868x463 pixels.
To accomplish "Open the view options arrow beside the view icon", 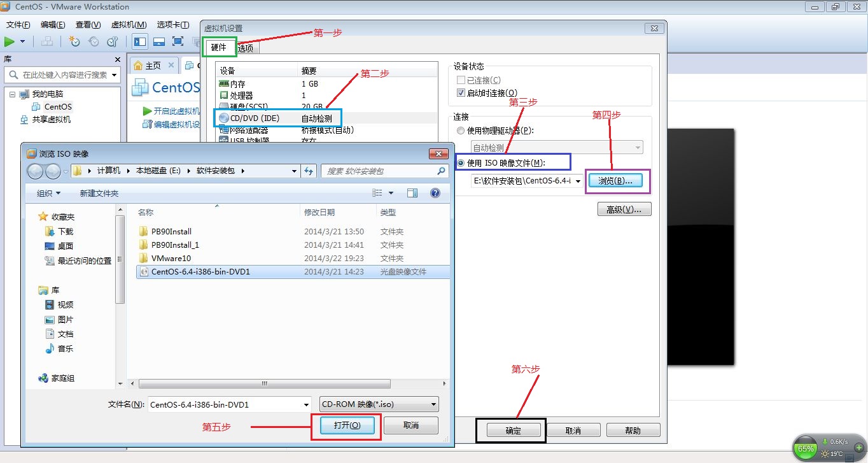I will point(391,193).
